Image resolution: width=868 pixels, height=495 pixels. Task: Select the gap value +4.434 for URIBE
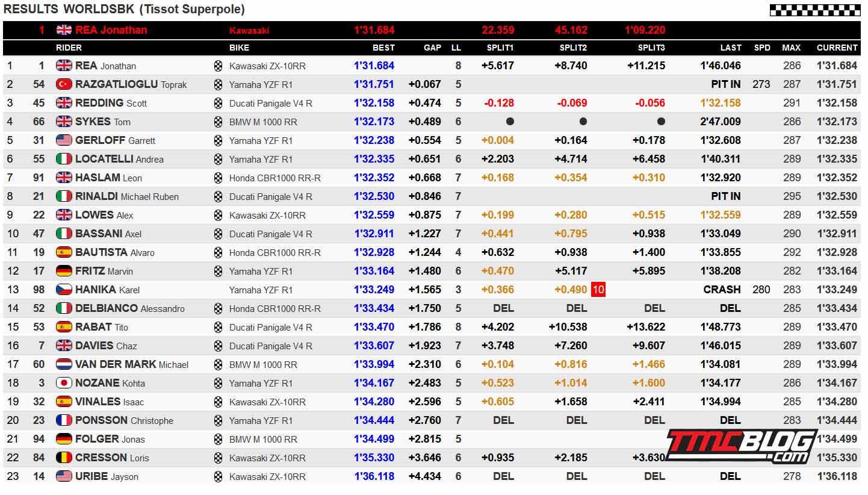tap(425, 476)
